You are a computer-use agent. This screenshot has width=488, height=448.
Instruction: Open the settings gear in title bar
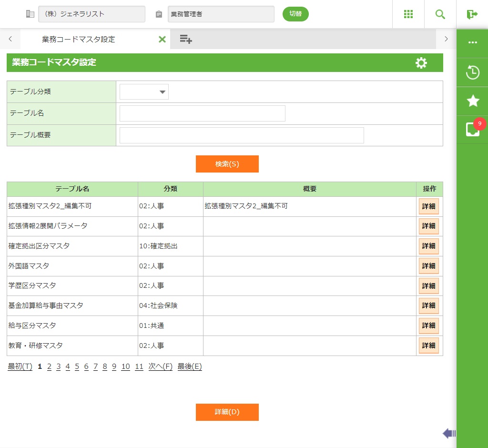[421, 63]
